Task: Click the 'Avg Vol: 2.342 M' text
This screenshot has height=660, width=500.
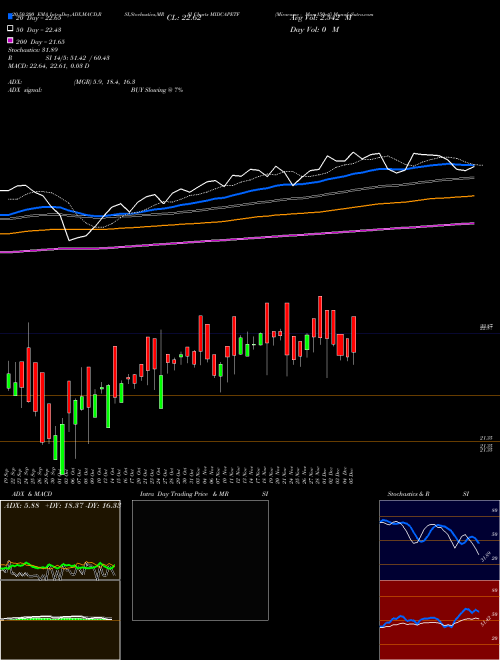Action: (320, 18)
